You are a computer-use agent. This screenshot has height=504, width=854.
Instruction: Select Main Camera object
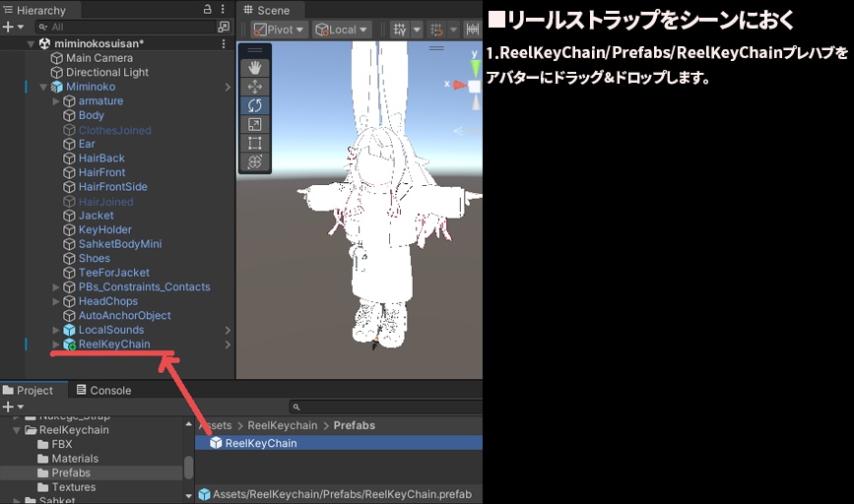coord(99,58)
